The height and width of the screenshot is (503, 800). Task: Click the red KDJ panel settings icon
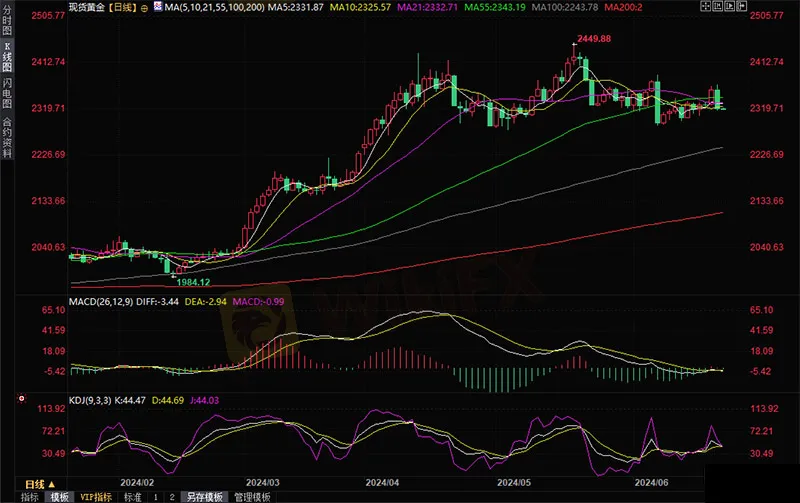[22, 399]
